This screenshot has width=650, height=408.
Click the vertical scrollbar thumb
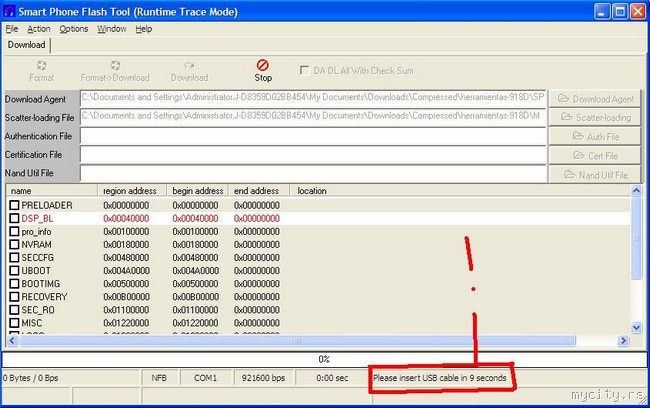pyautogui.click(x=636, y=238)
